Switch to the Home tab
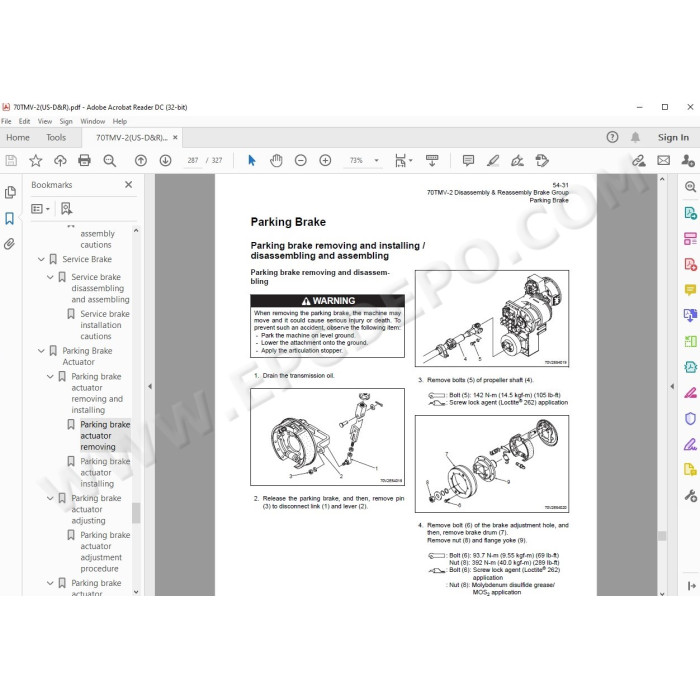 (18, 138)
